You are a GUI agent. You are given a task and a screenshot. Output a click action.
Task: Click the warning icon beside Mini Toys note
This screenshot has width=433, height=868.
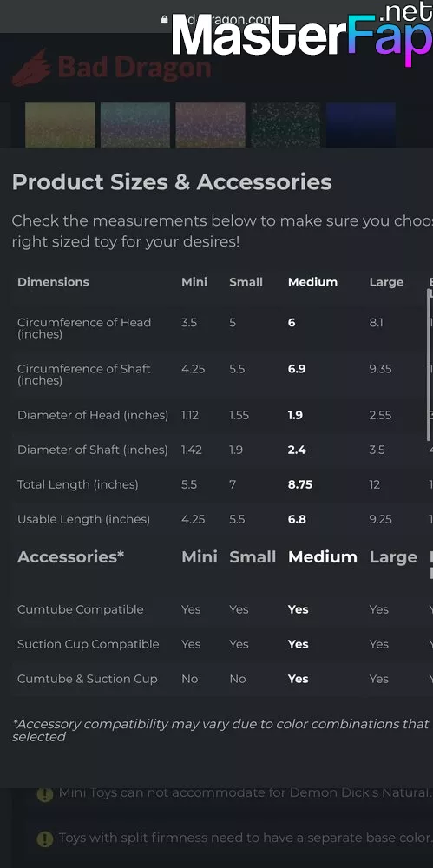coord(45,794)
